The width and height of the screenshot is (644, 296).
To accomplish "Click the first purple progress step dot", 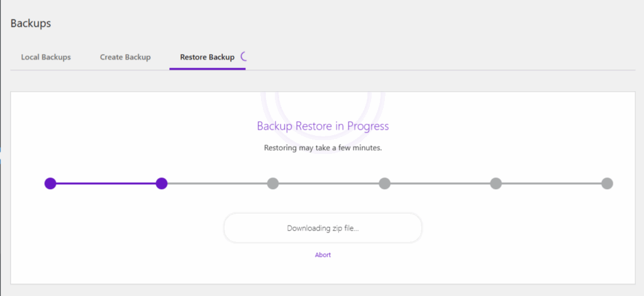I will 50,184.
